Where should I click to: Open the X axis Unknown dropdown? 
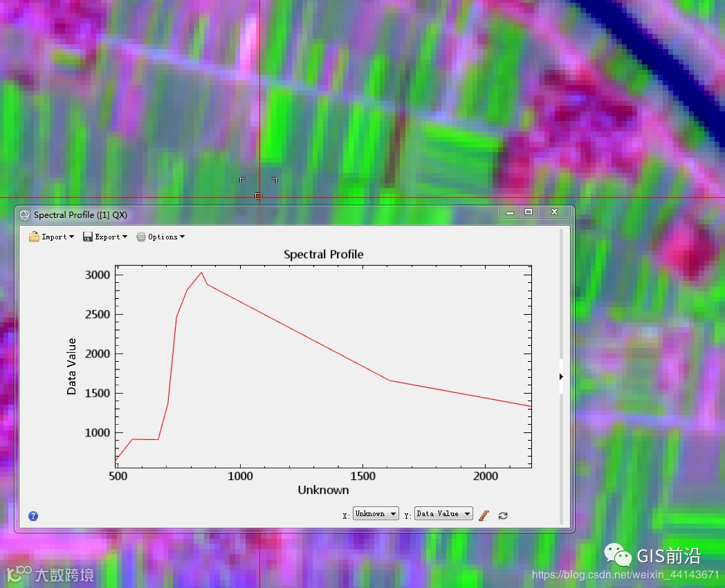coord(376,513)
